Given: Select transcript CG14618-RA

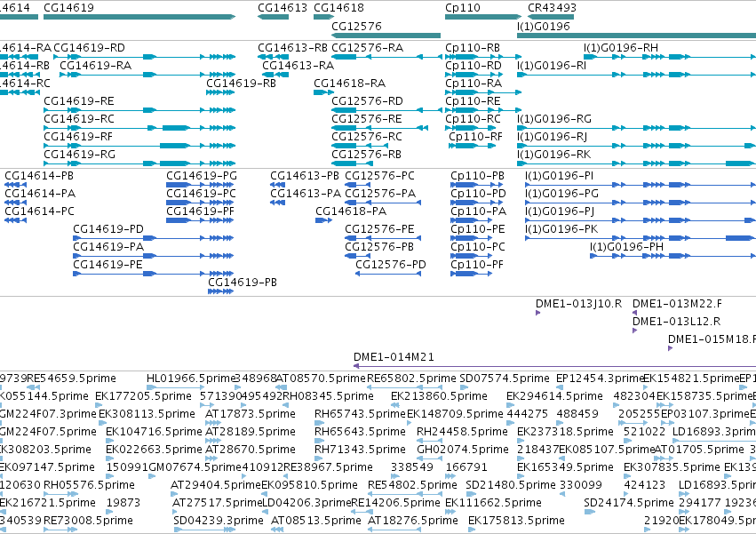Looking at the screenshot, I should click(323, 92).
